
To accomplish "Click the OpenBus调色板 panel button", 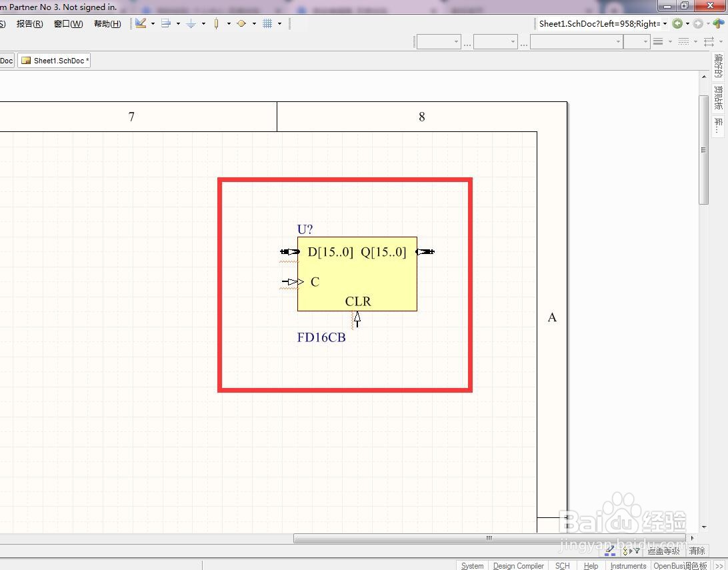I will 680,565.
